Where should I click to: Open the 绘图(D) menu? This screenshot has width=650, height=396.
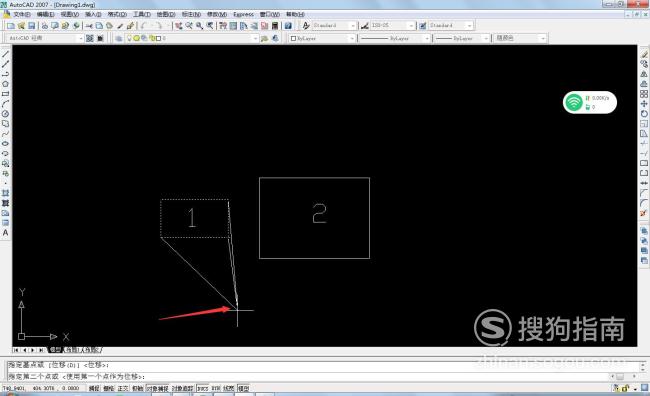166,15
